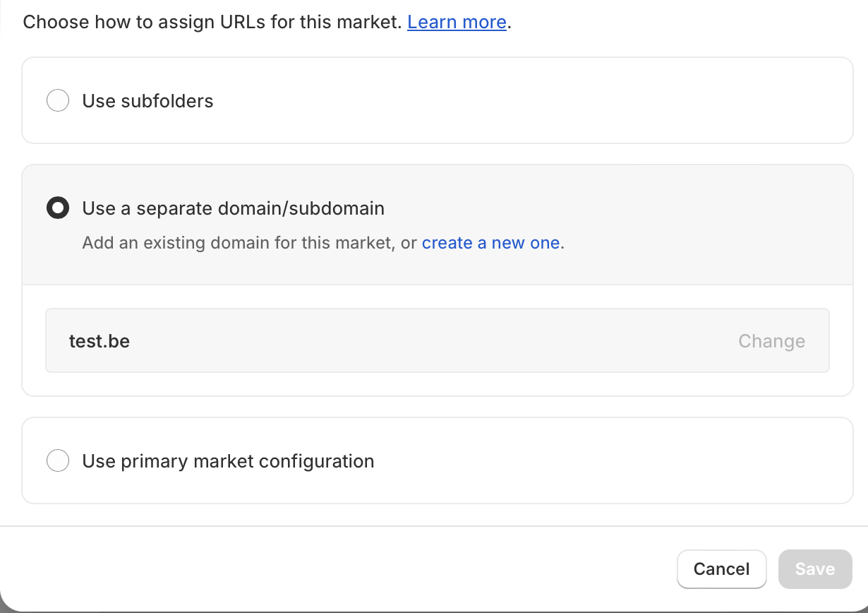Click the 'Choose how to assign URLs' heading
Viewport: 868px width, 613px height.
pos(212,22)
